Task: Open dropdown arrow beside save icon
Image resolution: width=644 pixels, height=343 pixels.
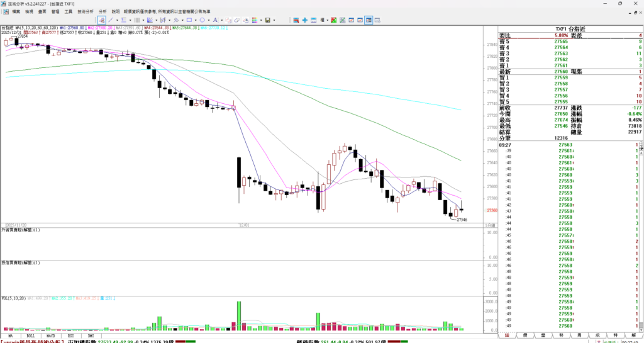Action: 274,20
